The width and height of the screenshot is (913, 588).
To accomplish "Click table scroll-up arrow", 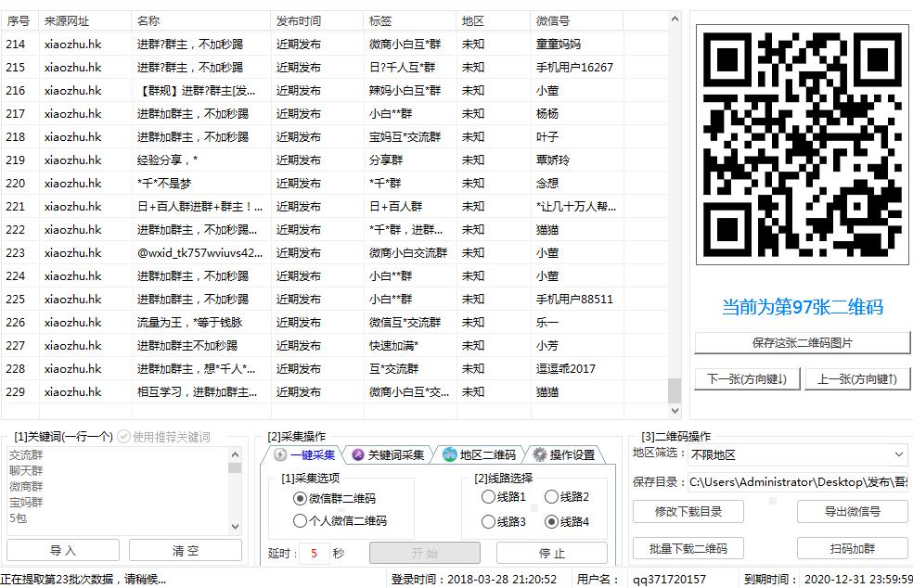I will (675, 19).
